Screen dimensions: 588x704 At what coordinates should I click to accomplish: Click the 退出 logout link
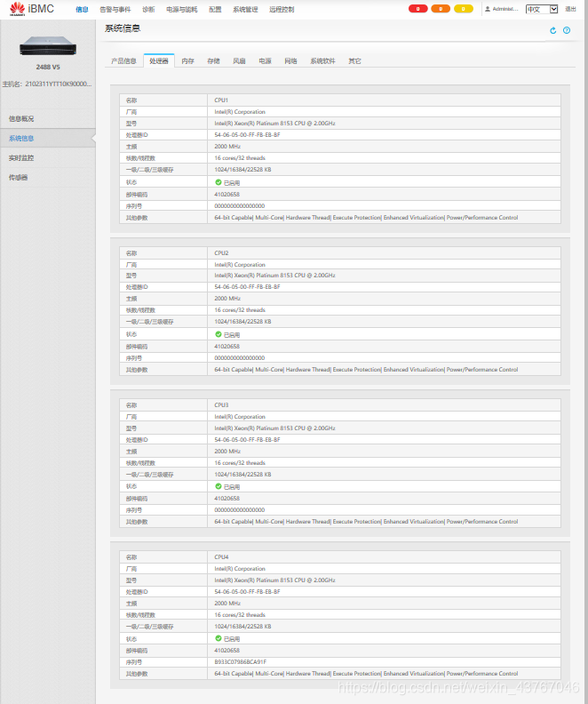pos(570,9)
